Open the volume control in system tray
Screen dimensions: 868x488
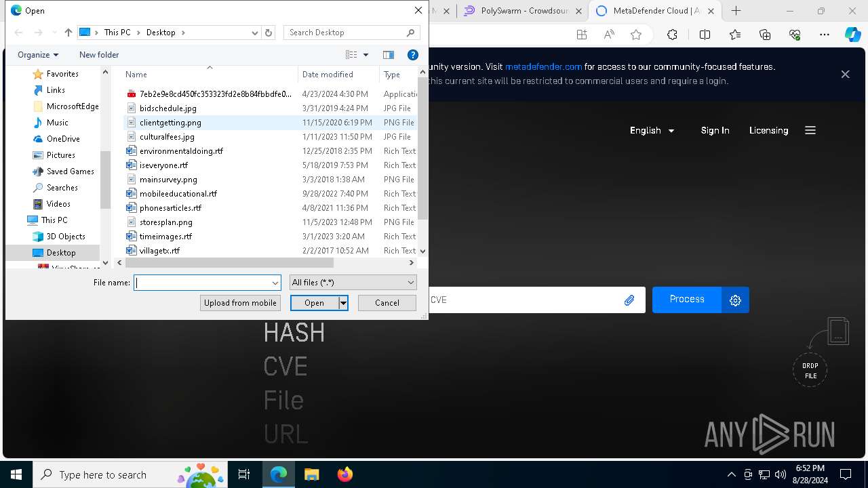point(781,474)
